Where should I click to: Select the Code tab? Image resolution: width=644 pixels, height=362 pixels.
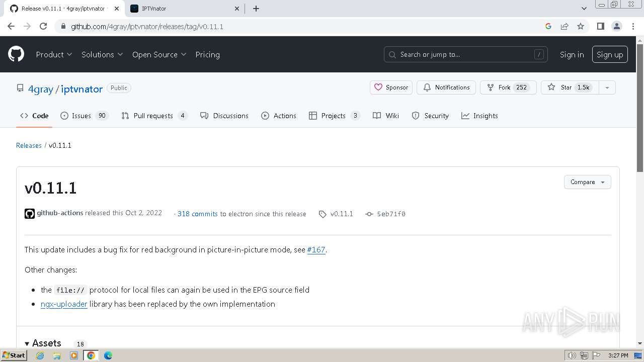[x=34, y=116]
